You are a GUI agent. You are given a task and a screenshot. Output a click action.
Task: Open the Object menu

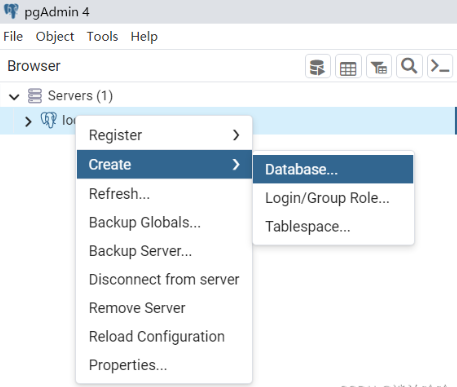55,36
